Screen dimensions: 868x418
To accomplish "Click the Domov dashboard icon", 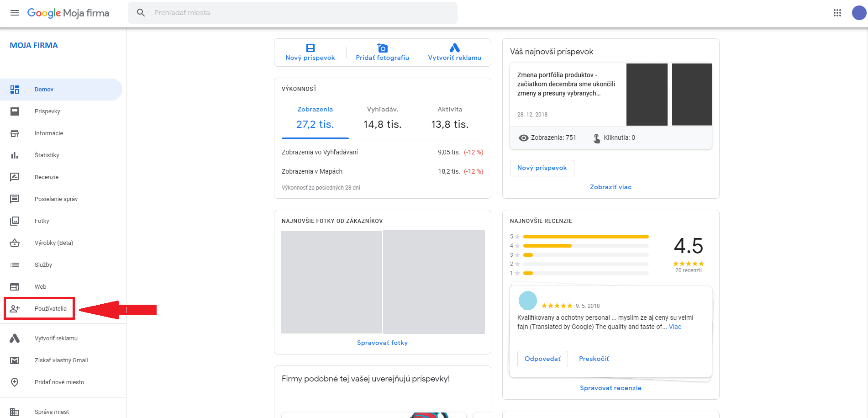I will [x=15, y=90].
